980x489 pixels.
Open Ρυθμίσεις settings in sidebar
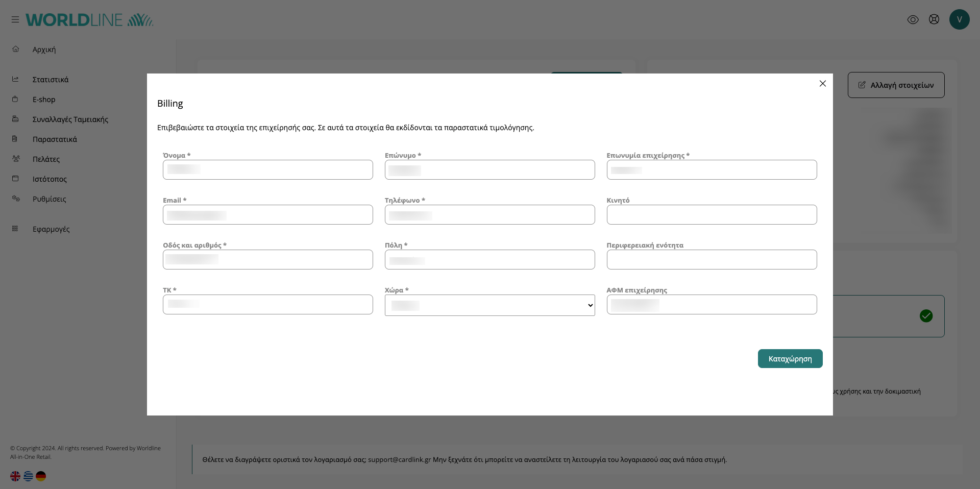[49, 199]
